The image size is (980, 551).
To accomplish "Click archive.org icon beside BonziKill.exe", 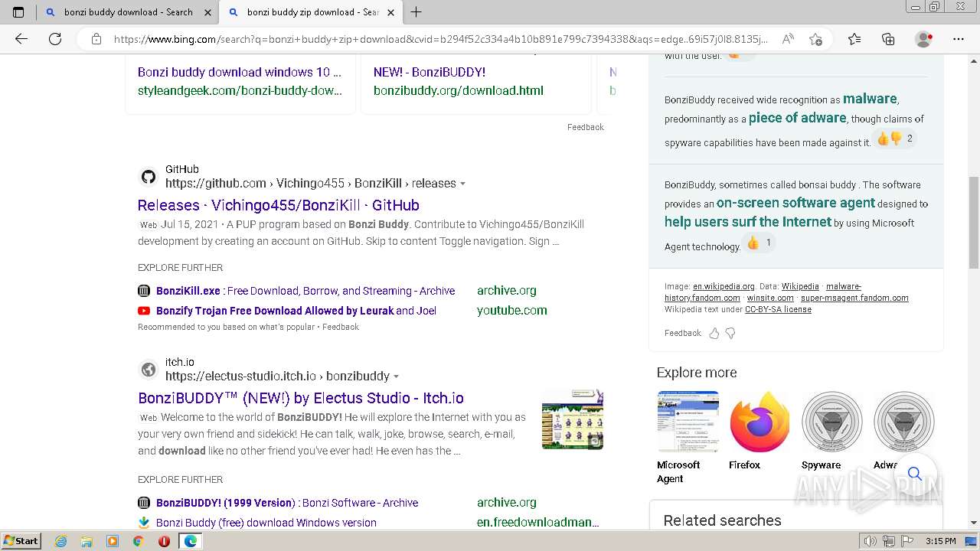I will coord(144,291).
